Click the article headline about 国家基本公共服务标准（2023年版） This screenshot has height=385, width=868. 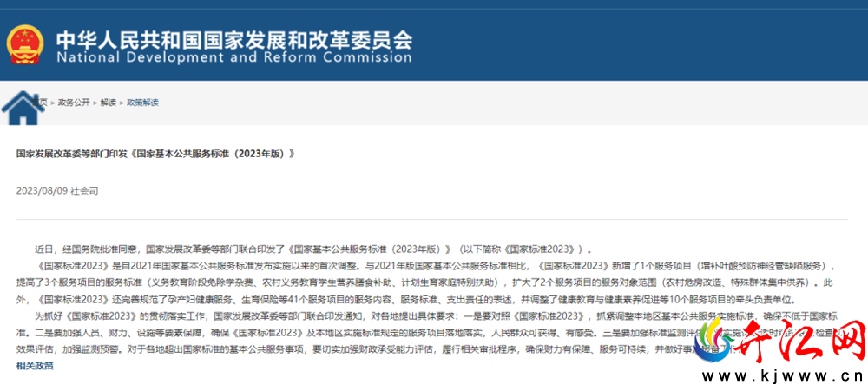point(155,154)
